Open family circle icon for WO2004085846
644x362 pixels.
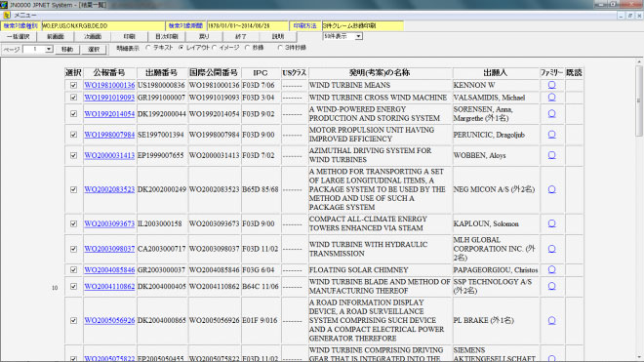point(551,269)
